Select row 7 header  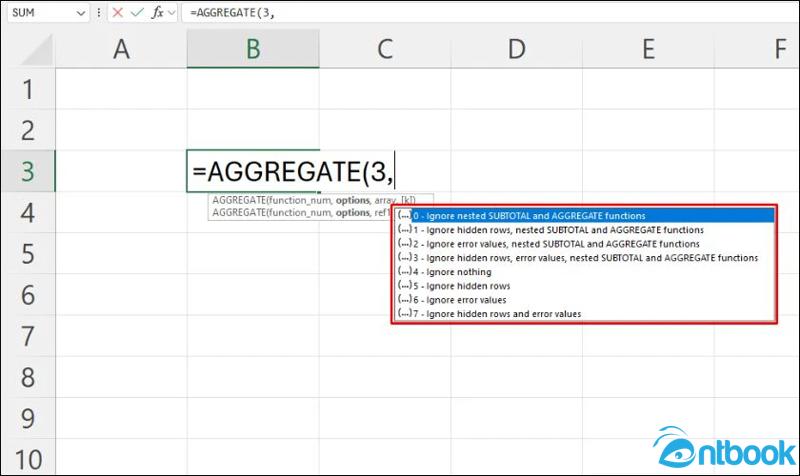[x=28, y=336]
